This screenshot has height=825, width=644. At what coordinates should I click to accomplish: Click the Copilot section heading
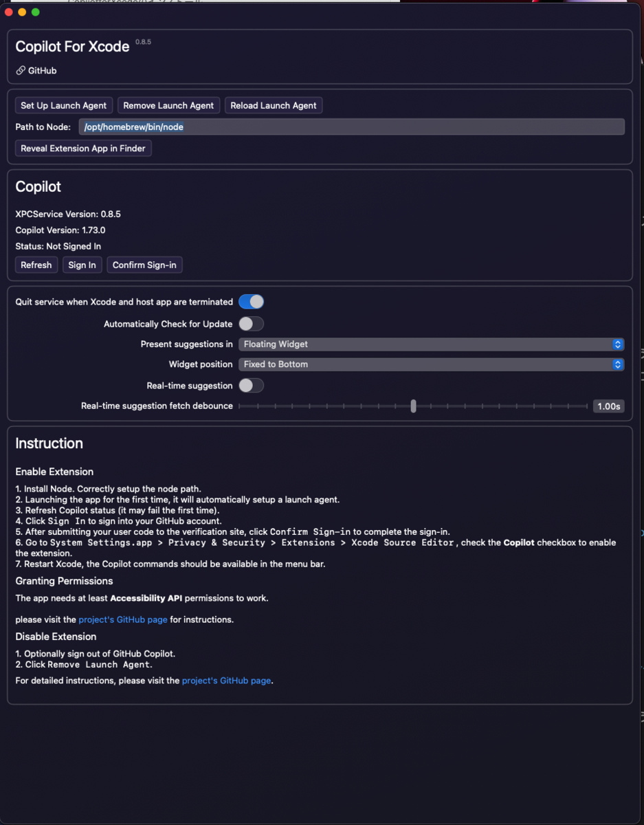[38, 187]
